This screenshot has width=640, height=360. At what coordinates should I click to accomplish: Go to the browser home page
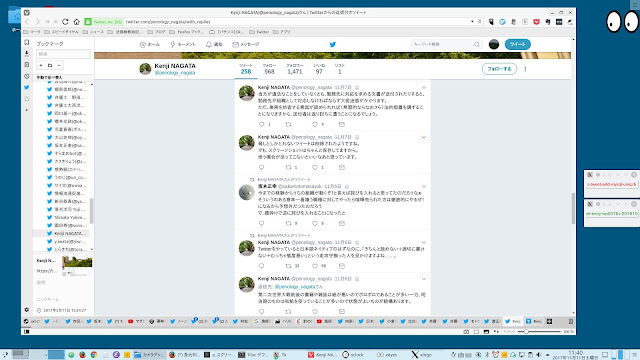(x=76, y=22)
